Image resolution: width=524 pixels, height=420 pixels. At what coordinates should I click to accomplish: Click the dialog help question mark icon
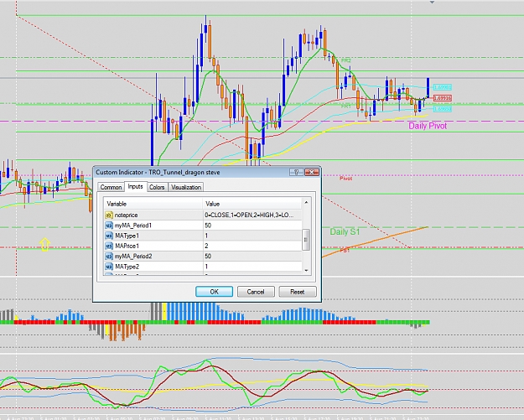click(x=296, y=172)
